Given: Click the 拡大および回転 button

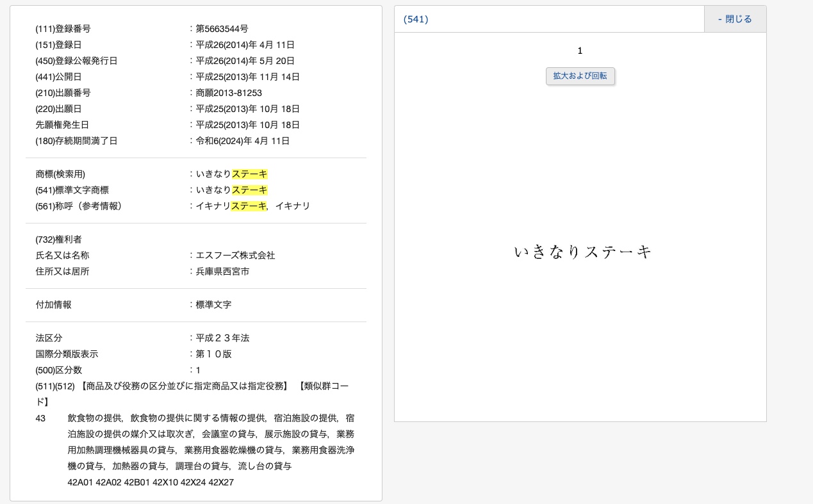Looking at the screenshot, I should click(x=580, y=76).
